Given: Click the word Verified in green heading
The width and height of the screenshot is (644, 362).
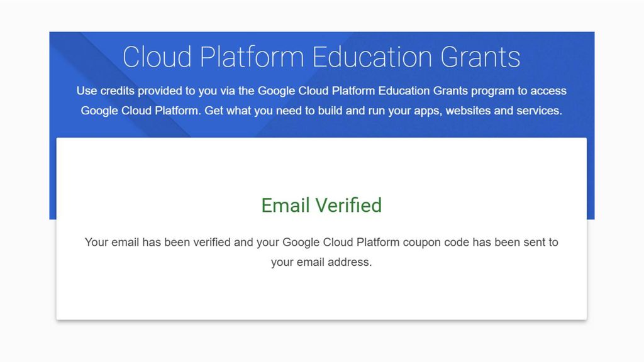Looking at the screenshot, I should coord(348,206).
